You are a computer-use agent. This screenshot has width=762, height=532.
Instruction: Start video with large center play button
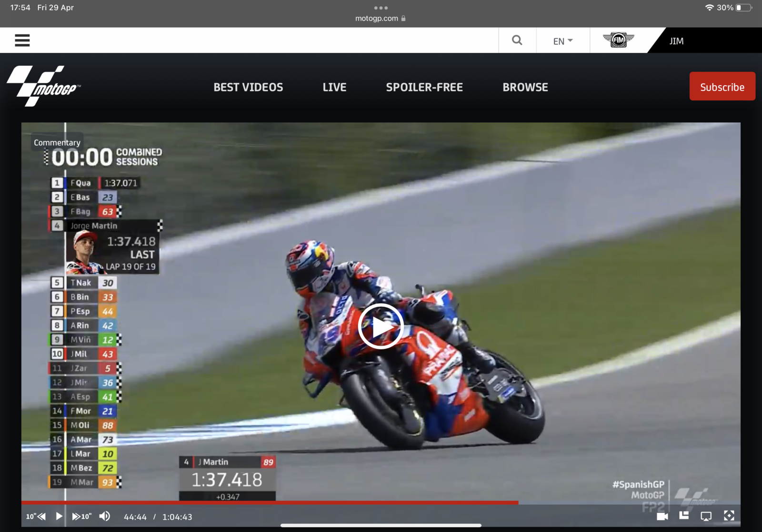tap(381, 326)
